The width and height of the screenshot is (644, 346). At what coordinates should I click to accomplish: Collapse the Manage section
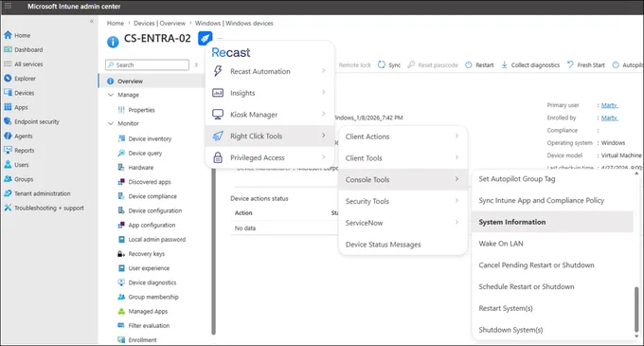tap(111, 95)
